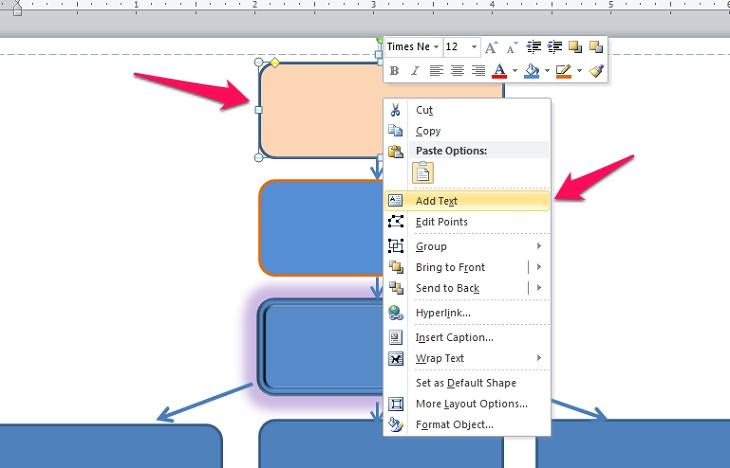
Task: Expand the Shape Fill color dropdown arrow
Action: [x=546, y=71]
